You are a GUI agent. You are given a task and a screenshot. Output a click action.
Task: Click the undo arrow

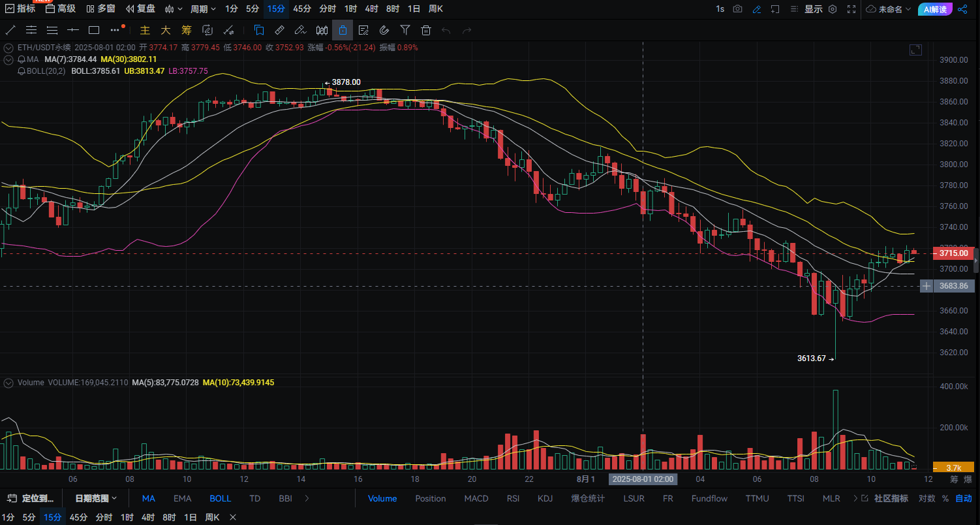click(x=446, y=30)
